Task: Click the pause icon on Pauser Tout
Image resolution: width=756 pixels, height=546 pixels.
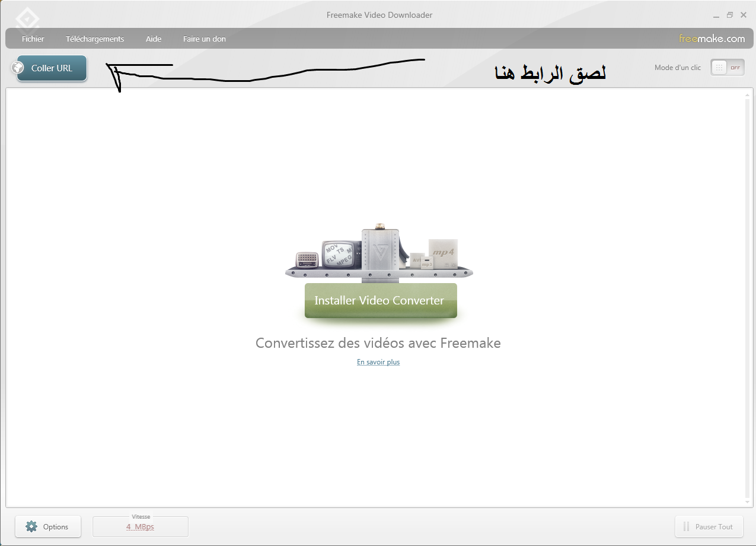Action: point(686,526)
